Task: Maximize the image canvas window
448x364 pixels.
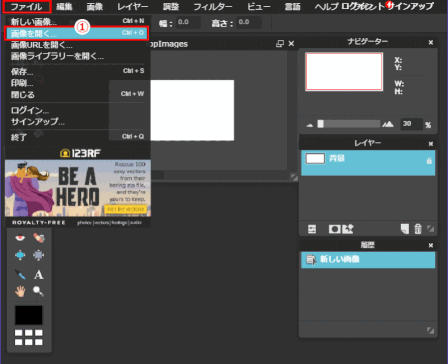Action: [280, 44]
